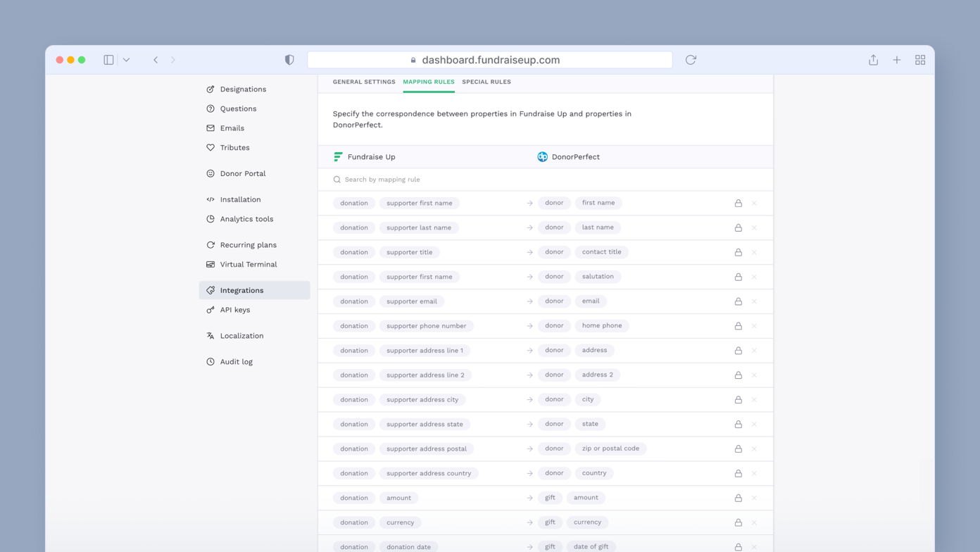Click the Virtual Terminal card icon
The width and height of the screenshot is (980, 552).
coord(209,264)
